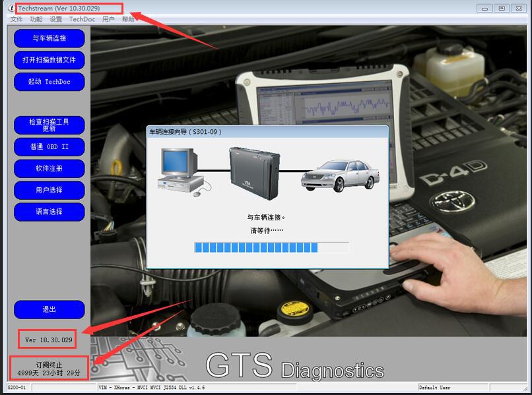This screenshot has height=395, width=532.
Task: Open the 功能 menu
Action: [36, 19]
